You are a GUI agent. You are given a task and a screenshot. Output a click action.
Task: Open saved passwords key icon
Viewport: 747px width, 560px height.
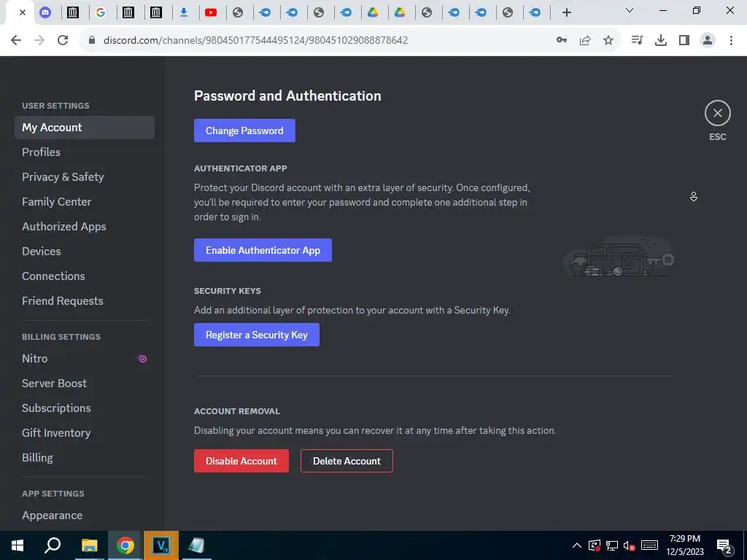coord(562,41)
